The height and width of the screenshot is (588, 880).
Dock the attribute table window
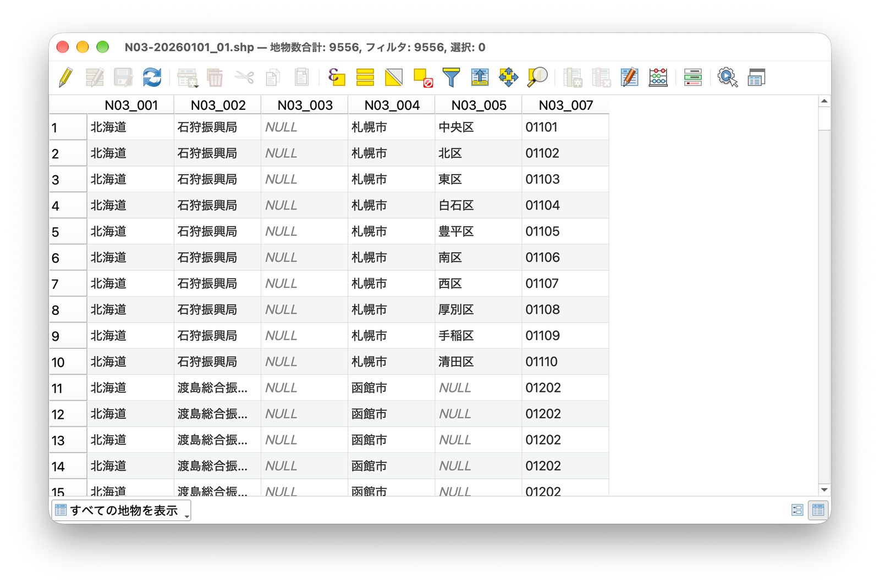(x=756, y=77)
